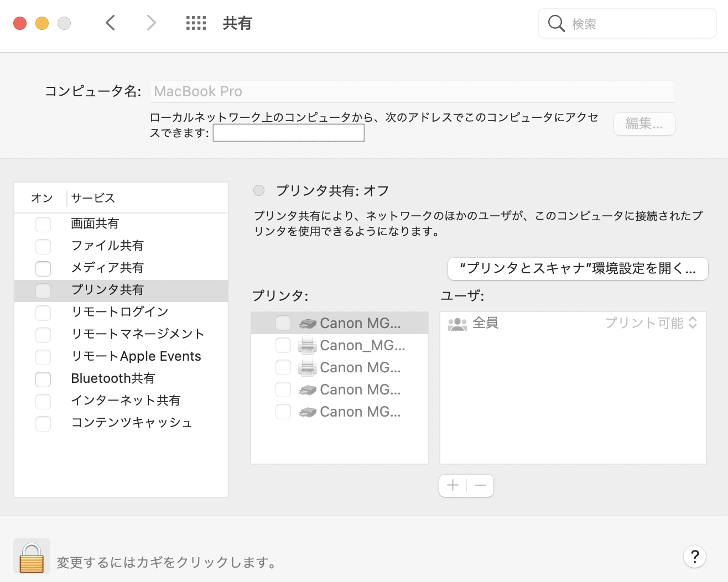
Task: Click the plus button to add user
Action: [453, 486]
